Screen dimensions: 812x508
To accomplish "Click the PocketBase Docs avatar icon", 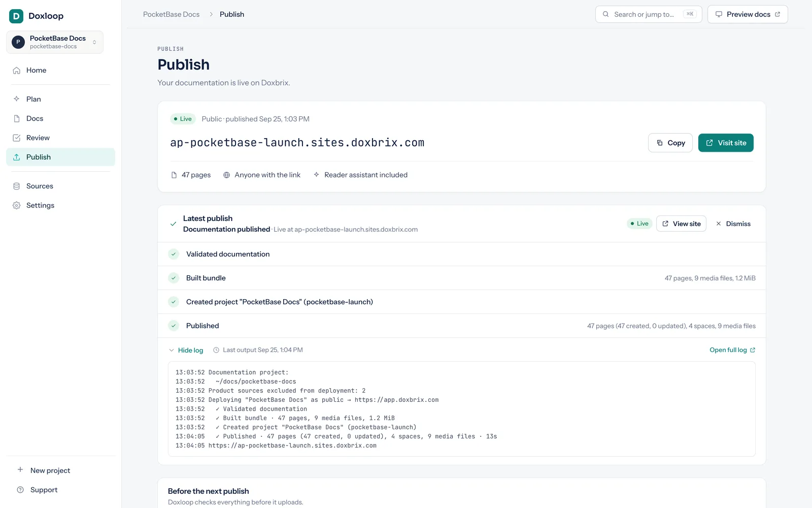I will pyautogui.click(x=18, y=42).
